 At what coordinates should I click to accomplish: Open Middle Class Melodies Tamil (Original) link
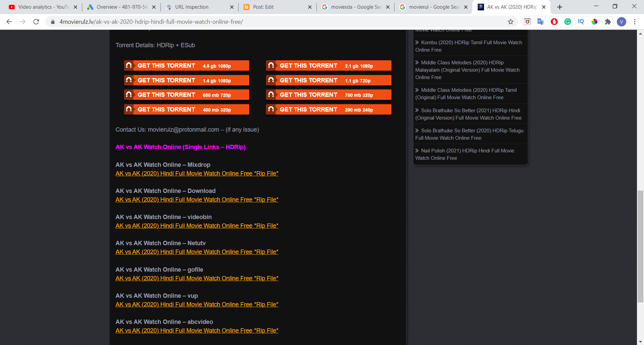tap(466, 94)
